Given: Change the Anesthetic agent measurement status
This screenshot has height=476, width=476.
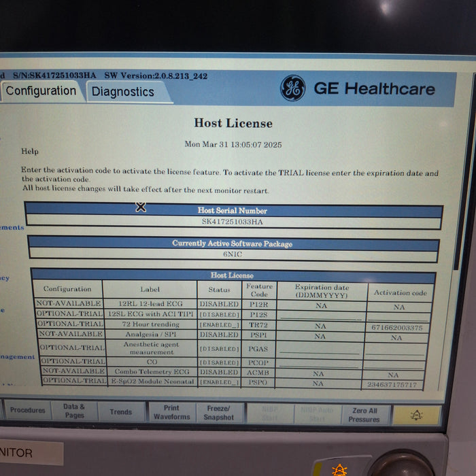Looking at the screenshot, I should [219, 349].
